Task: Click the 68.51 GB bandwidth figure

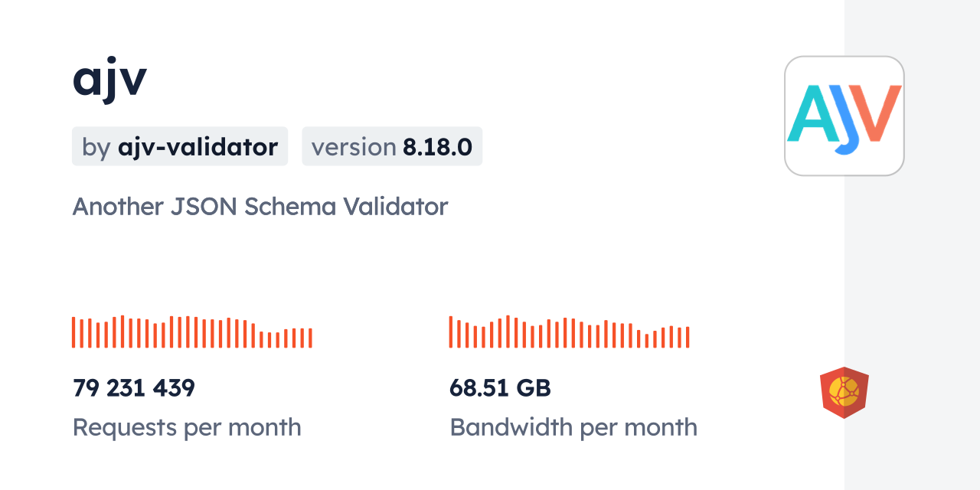Action: click(500, 388)
